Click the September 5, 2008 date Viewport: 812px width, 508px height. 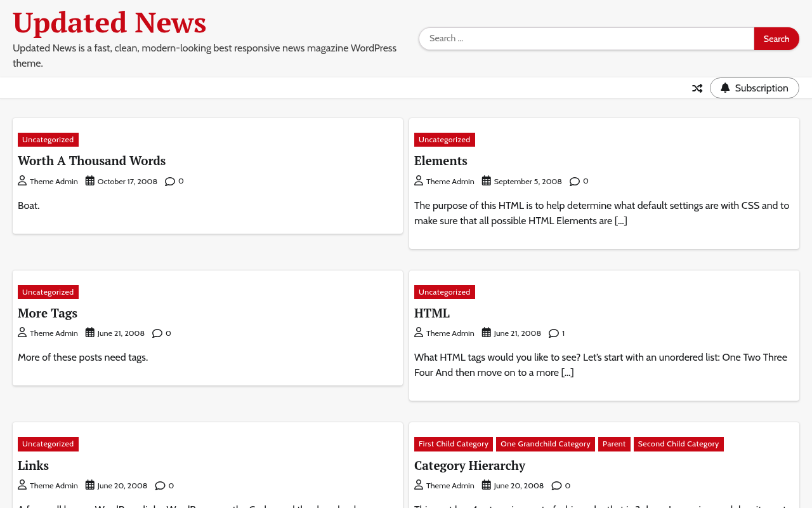[528, 182]
